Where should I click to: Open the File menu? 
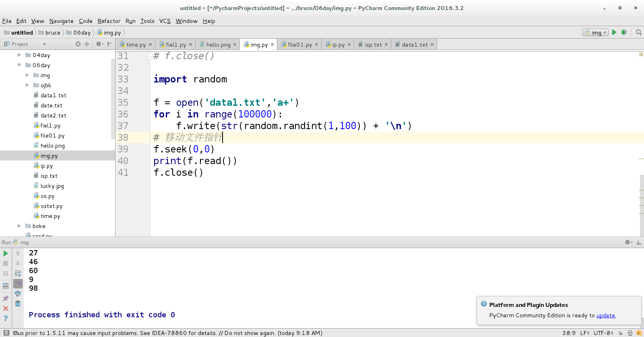(7, 21)
